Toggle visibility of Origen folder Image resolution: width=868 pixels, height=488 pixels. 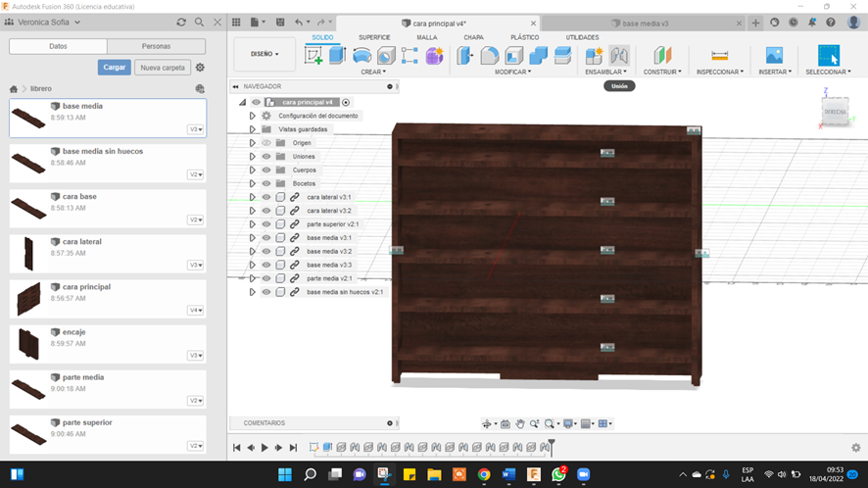click(x=266, y=143)
